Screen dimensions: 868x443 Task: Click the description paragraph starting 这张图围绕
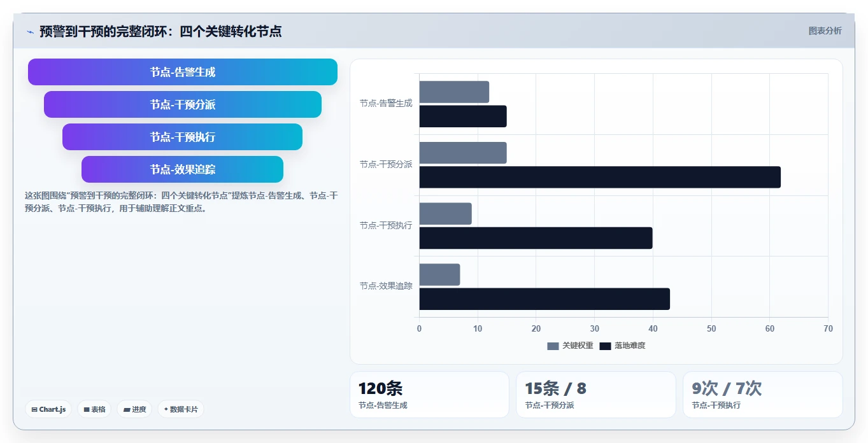tap(181, 202)
